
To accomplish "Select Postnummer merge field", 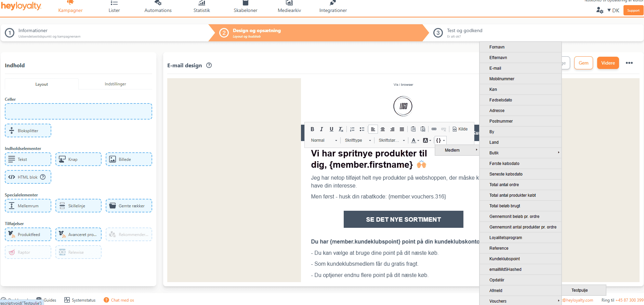I will (521, 121).
